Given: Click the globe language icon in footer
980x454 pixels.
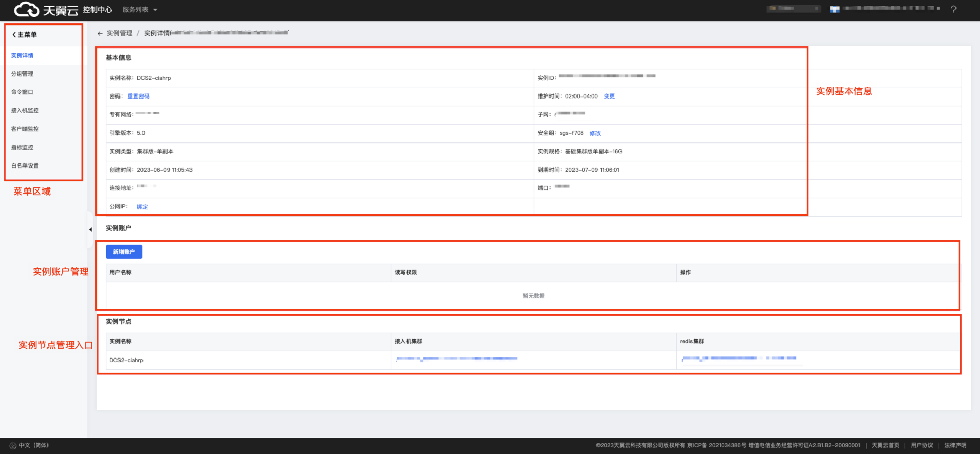Looking at the screenshot, I should [x=13, y=445].
